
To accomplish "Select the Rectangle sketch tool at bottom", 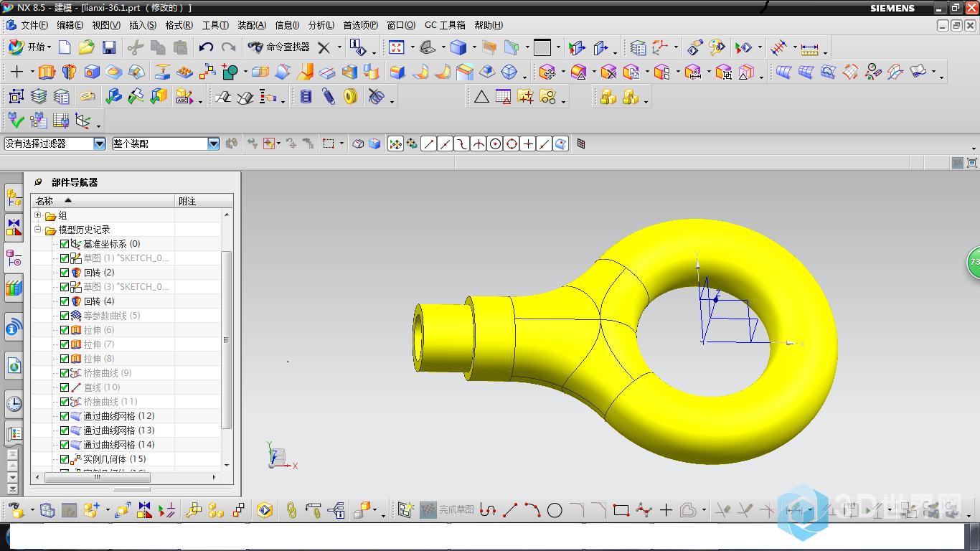I will [x=621, y=510].
